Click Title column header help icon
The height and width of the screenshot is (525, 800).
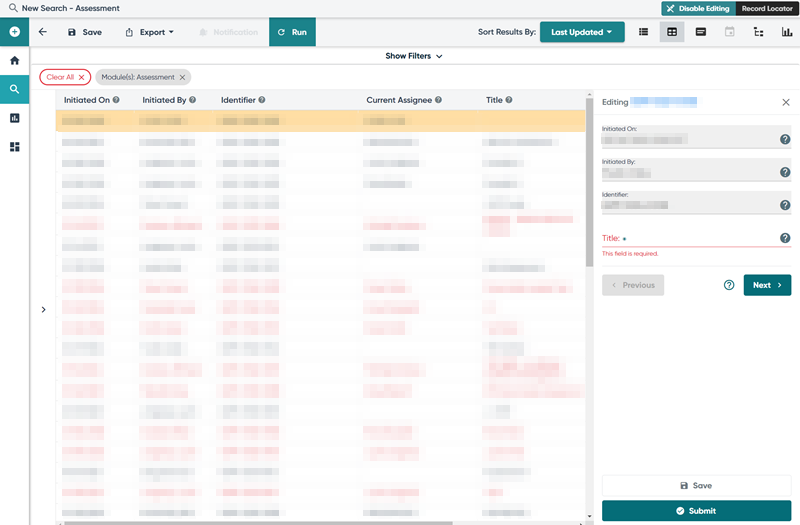pyautogui.click(x=509, y=100)
